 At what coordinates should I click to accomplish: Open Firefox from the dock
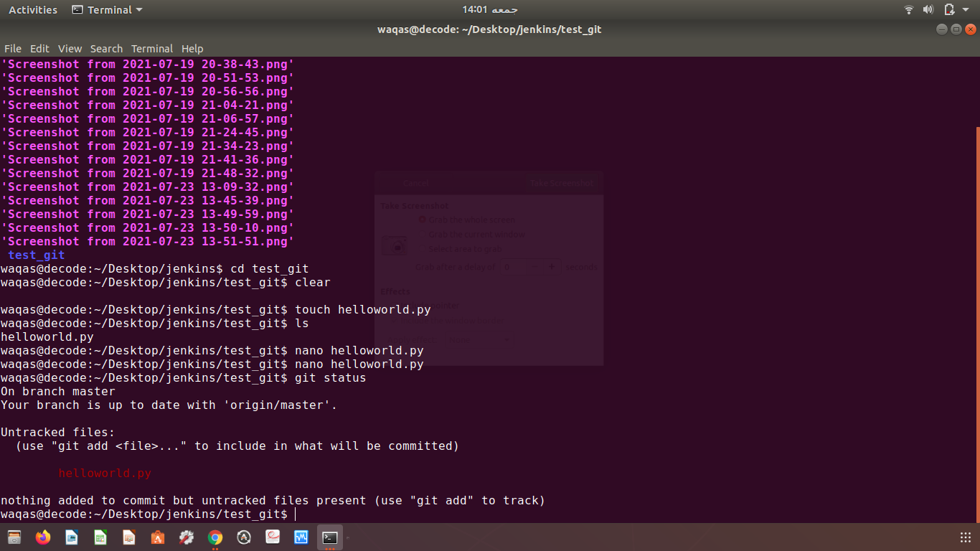pyautogui.click(x=42, y=537)
